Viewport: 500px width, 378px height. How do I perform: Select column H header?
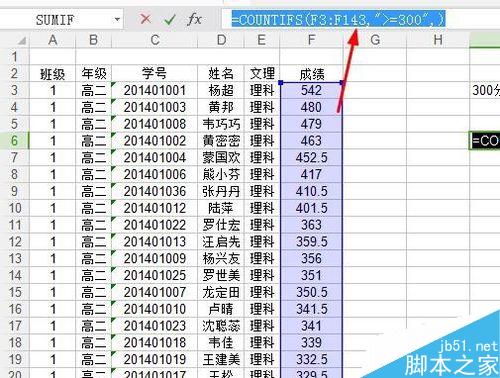(x=438, y=40)
